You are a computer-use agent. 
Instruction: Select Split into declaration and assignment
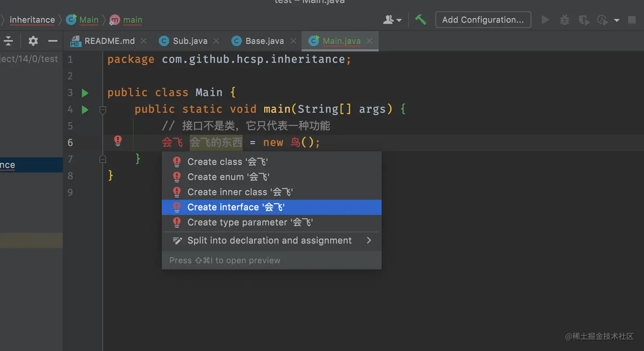click(x=272, y=241)
